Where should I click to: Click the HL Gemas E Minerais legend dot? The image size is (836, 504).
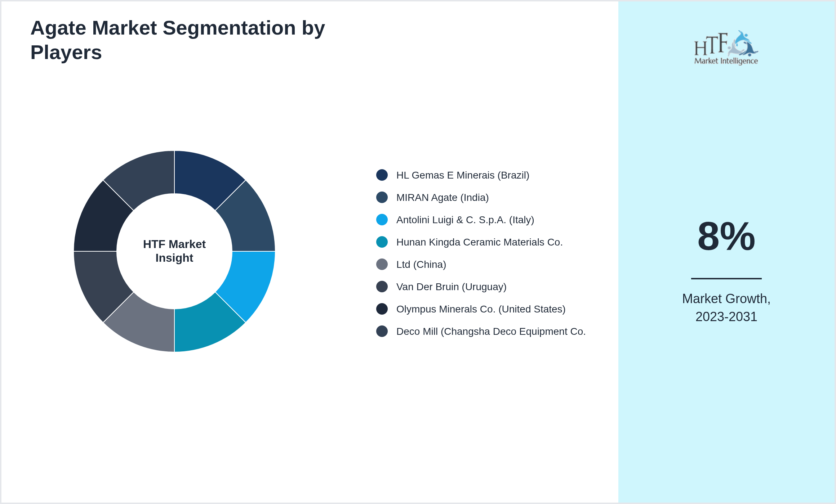pyautogui.click(x=382, y=175)
